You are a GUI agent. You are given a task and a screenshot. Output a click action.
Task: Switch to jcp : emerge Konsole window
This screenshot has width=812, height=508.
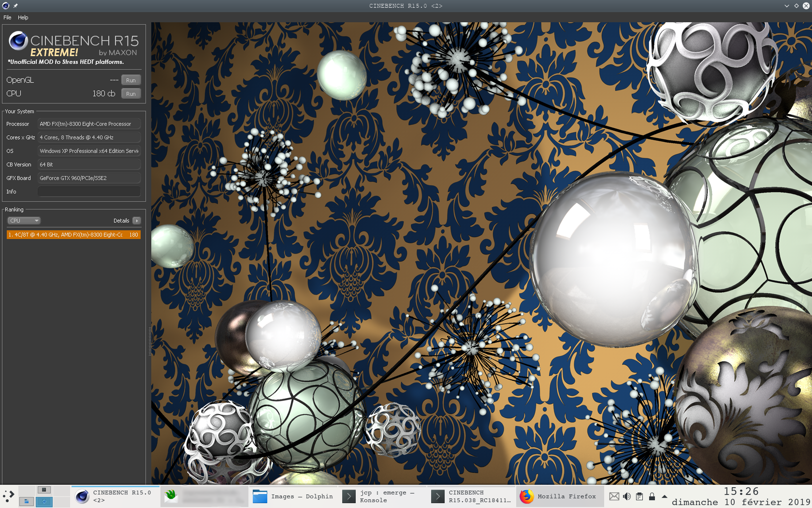click(x=382, y=496)
